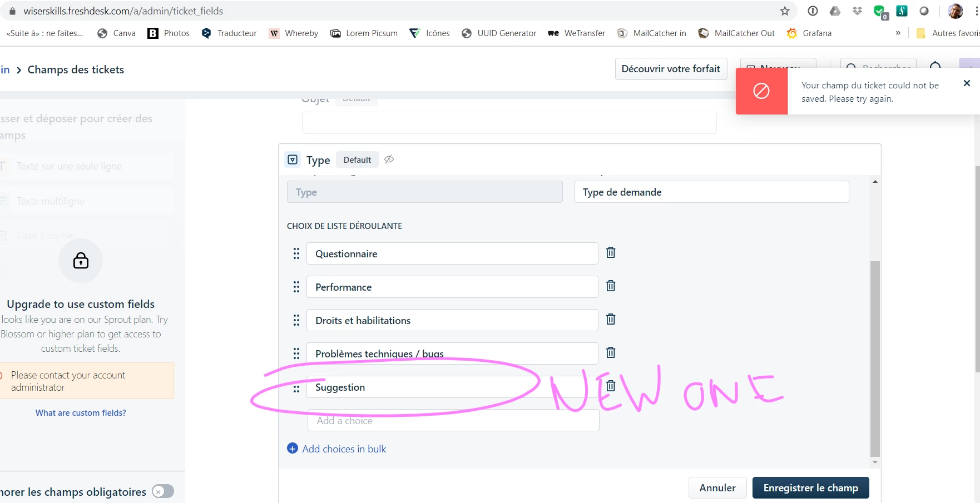This screenshot has width=980, height=503.
Task: Open the Google Drive extension icon
Action: pos(835,11)
